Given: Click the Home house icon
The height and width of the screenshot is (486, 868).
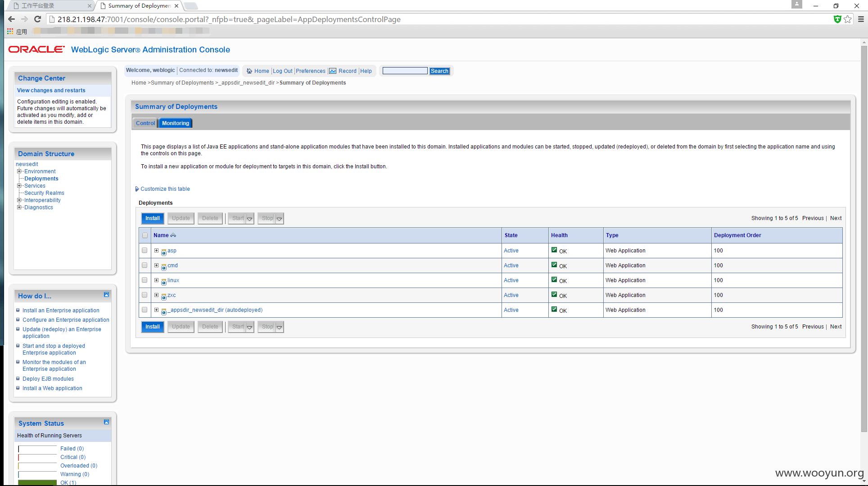Looking at the screenshot, I should click(249, 71).
